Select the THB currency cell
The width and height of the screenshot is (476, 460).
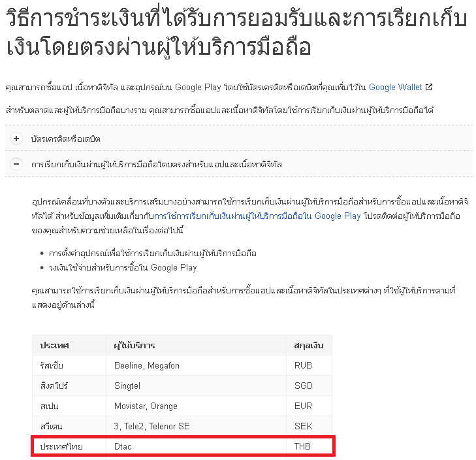pos(309,446)
